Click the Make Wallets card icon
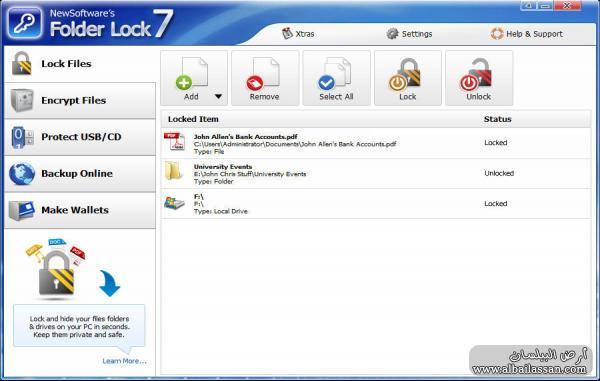The height and width of the screenshot is (381, 600). [x=21, y=210]
